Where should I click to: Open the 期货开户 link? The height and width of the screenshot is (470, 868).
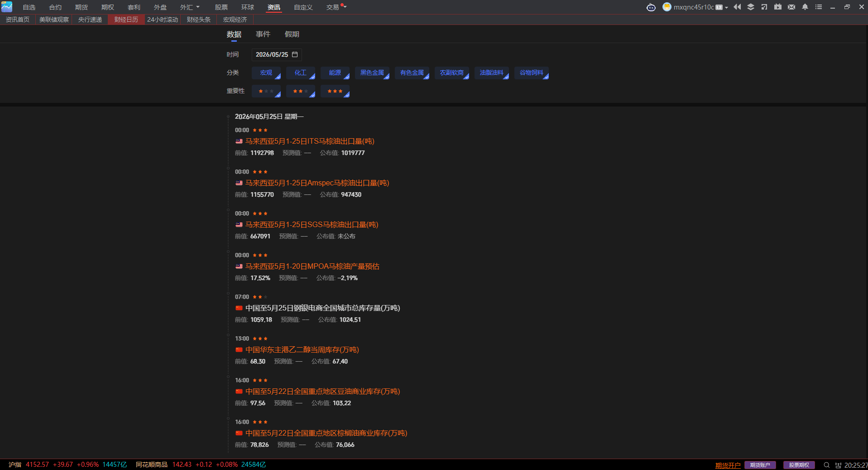click(x=728, y=465)
